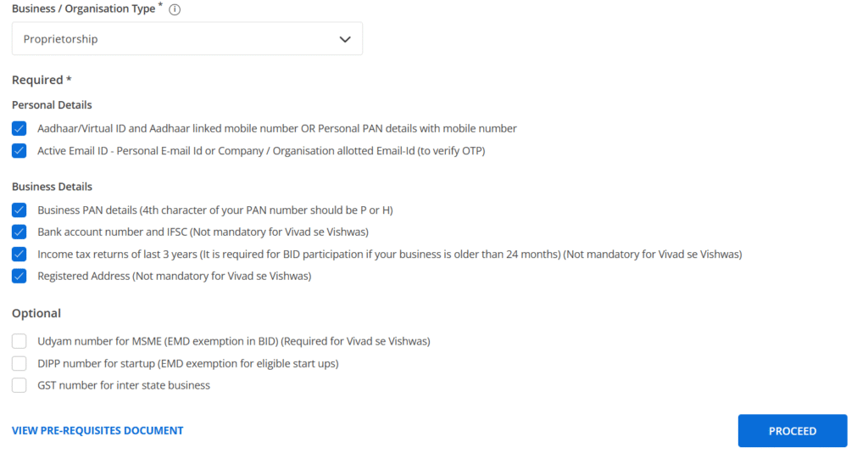Click the Proceed button
The image size is (868, 459).
[x=793, y=431]
